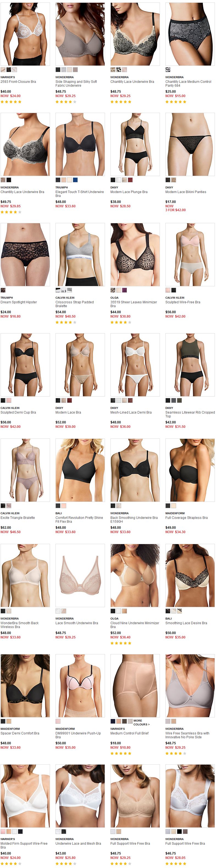This screenshot has height=868, width=219.
Task: Click the Calvin Klein Crisscross Strap Padded Bralette title
Action: point(74,304)
